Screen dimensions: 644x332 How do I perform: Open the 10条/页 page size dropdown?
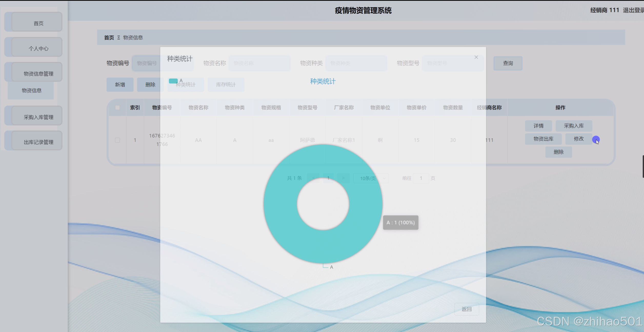click(x=371, y=178)
